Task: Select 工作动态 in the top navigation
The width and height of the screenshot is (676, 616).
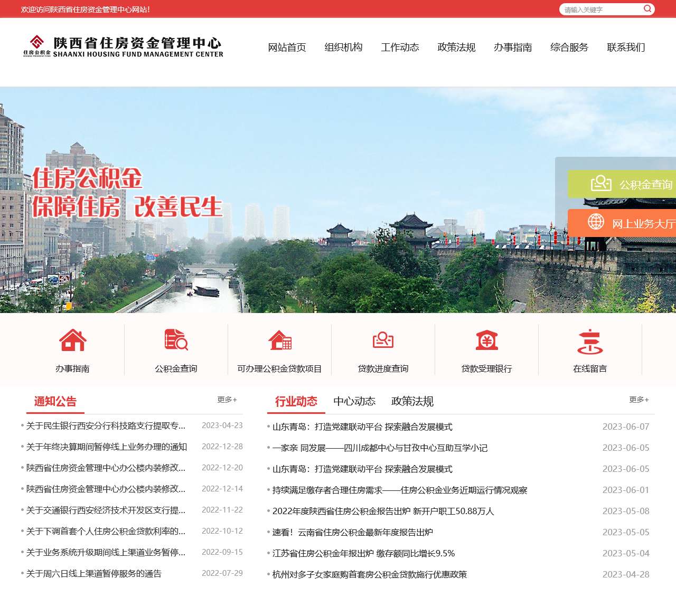Action: pyautogui.click(x=400, y=48)
